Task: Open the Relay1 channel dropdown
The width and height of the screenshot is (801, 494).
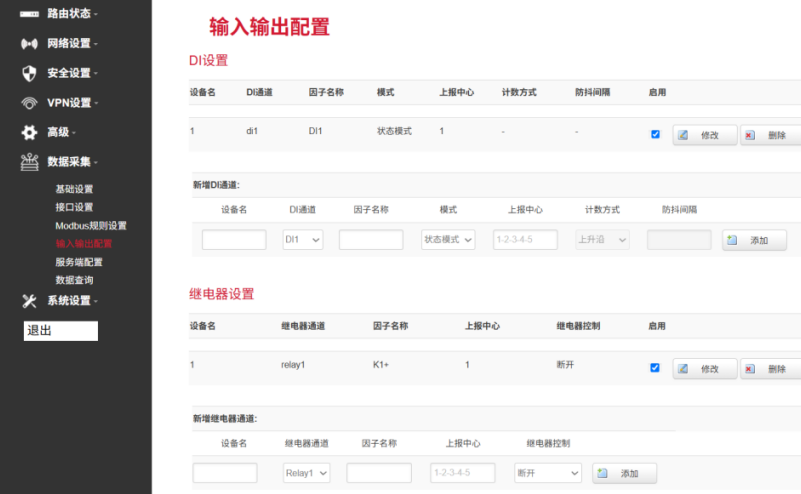Action: (x=307, y=473)
